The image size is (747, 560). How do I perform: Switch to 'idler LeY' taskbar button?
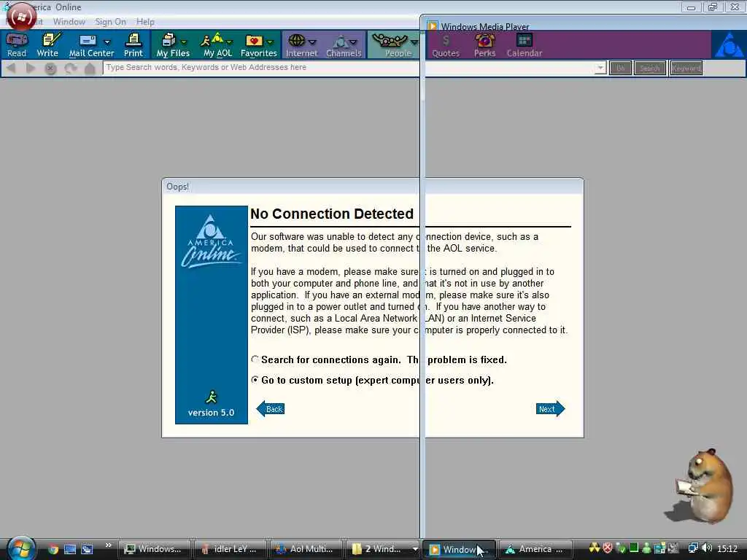point(230,549)
